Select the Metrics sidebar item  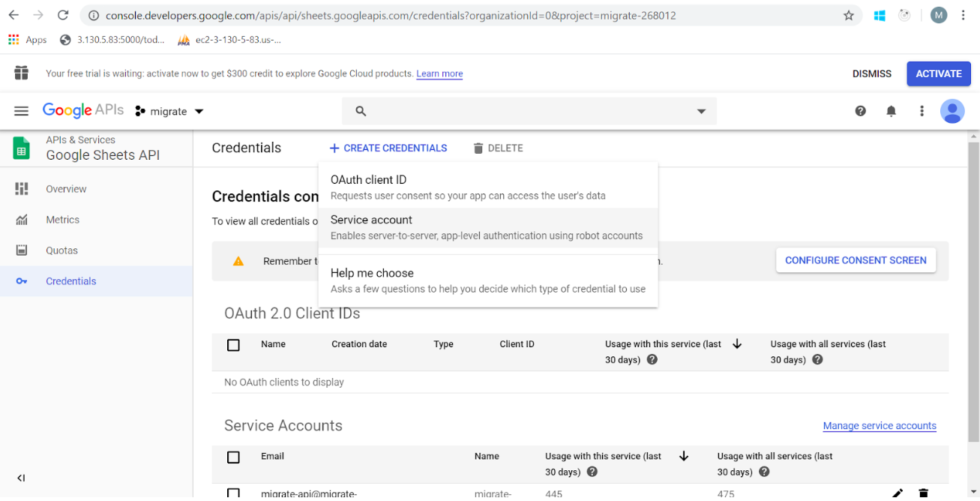[62, 219]
